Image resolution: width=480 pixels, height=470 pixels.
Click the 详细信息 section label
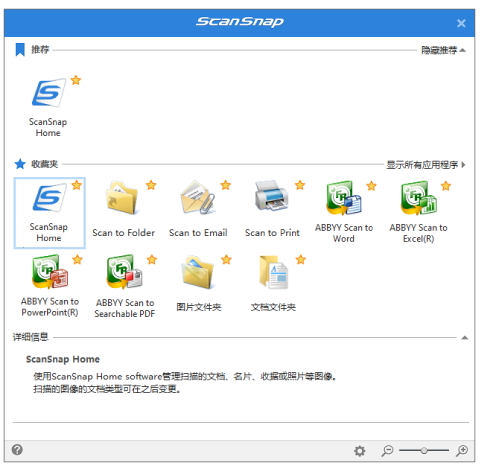point(31,337)
